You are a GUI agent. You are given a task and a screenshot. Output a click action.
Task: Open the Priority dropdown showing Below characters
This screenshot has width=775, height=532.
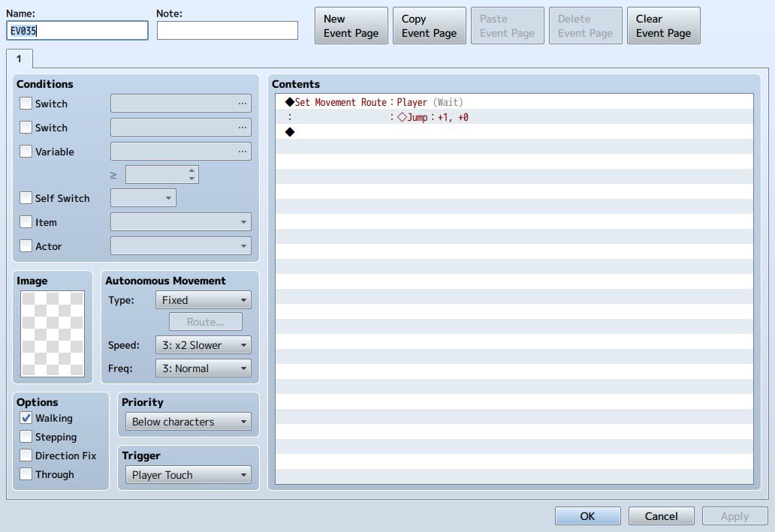pyautogui.click(x=188, y=422)
